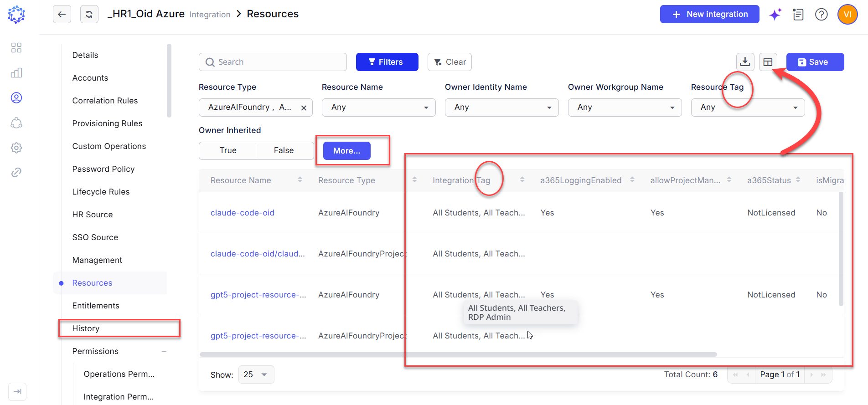This screenshot has height=405, width=868.
Task: Click the app logo icon
Action: click(16, 15)
